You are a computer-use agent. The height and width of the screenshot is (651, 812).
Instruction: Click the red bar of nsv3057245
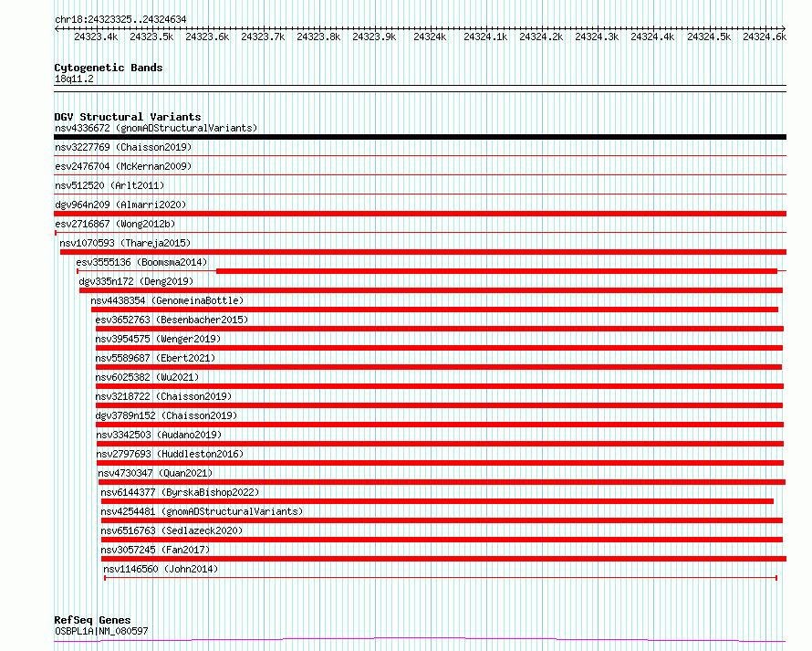(x=443, y=559)
